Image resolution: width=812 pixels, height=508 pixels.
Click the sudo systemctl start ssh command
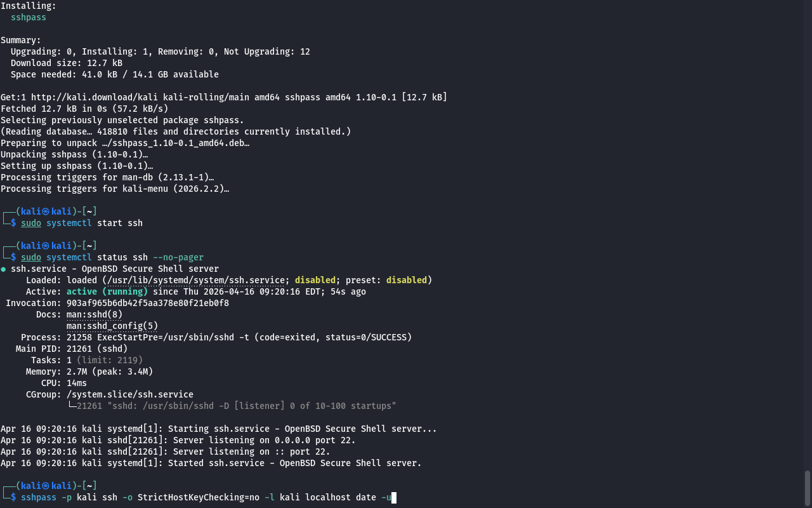coord(82,223)
